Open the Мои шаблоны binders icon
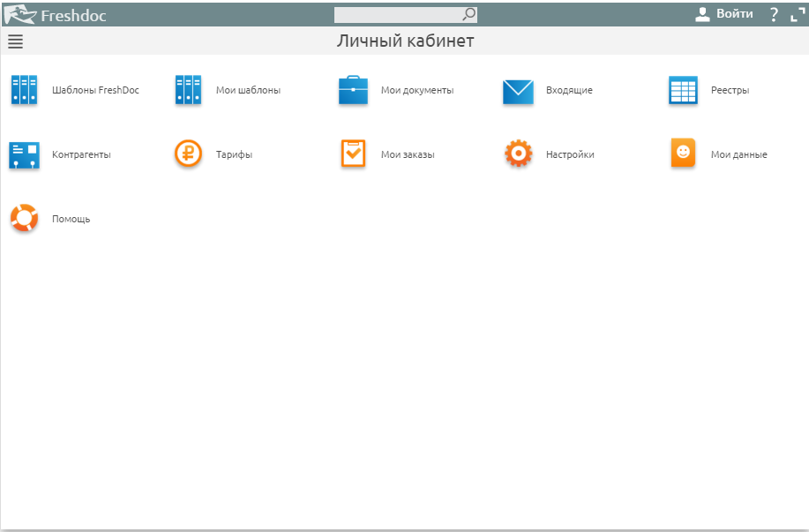The height and width of the screenshot is (532, 809). point(188,90)
